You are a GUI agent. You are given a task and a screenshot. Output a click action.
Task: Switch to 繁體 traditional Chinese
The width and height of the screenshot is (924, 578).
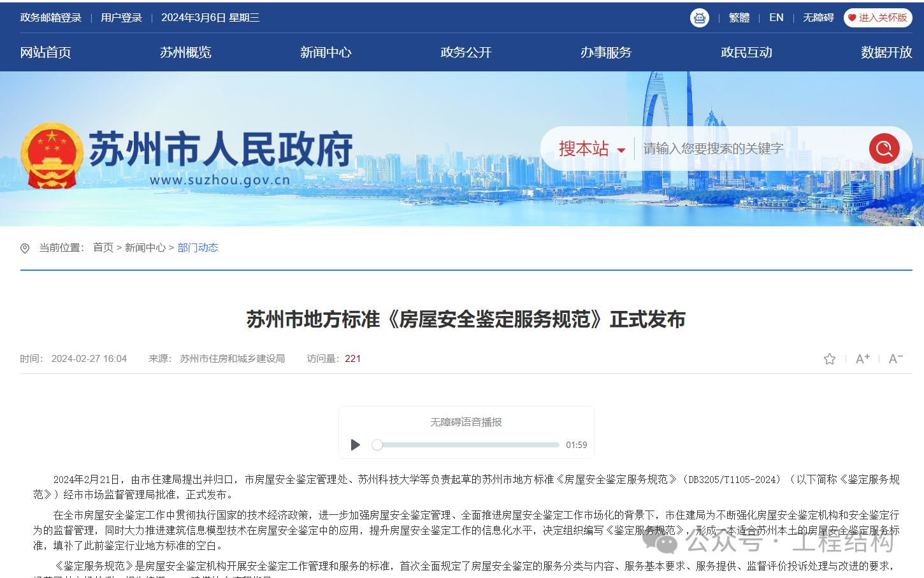[739, 18]
